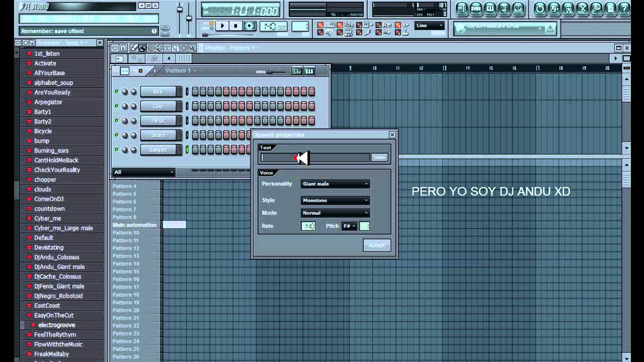Image resolution: width=644 pixels, height=362 pixels.
Task: Open the Browser options menu arrow
Action: click(x=18, y=43)
